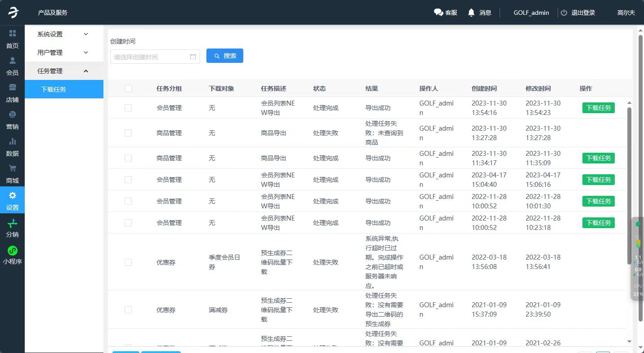Click 请选择创建时间 date input field
Image resolution: width=644 pixels, height=353 pixels.
point(155,57)
